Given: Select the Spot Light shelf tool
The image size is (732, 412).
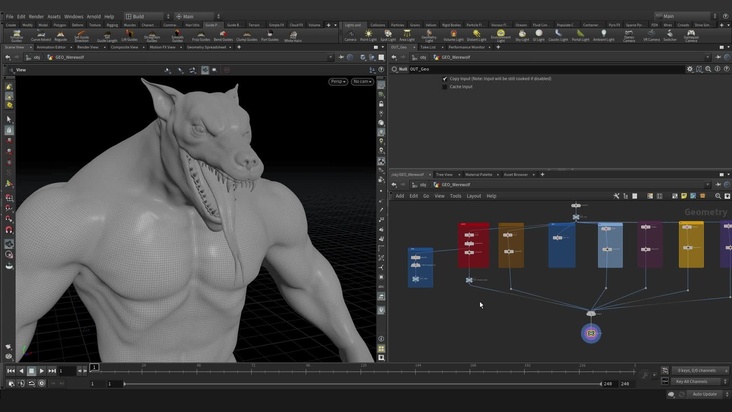Looking at the screenshot, I should pyautogui.click(x=387, y=35).
